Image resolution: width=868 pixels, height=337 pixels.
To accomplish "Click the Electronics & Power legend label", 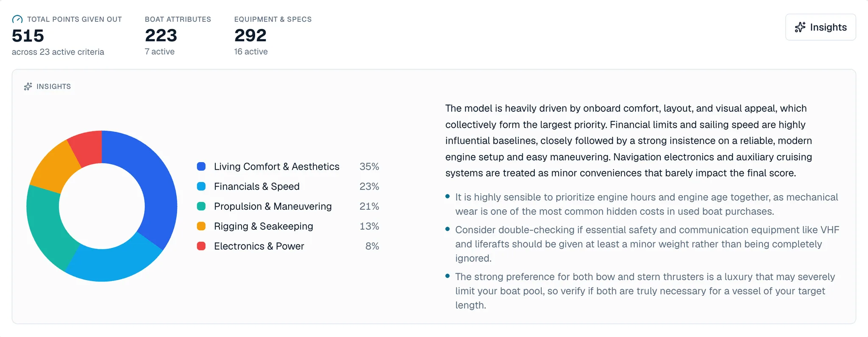I will point(259,246).
